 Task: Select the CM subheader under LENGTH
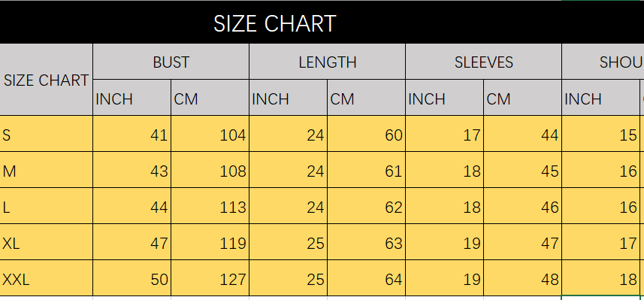pyautogui.click(x=367, y=98)
